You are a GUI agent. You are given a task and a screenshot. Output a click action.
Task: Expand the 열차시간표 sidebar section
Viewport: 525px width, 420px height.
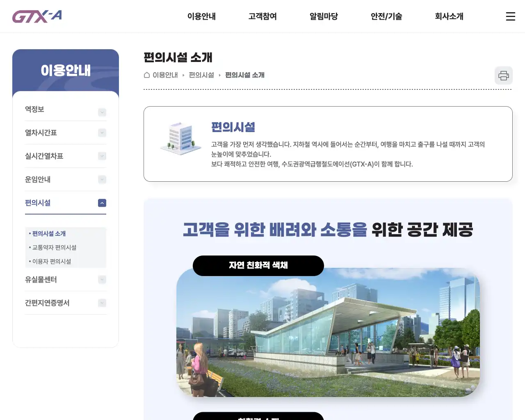[x=102, y=132]
